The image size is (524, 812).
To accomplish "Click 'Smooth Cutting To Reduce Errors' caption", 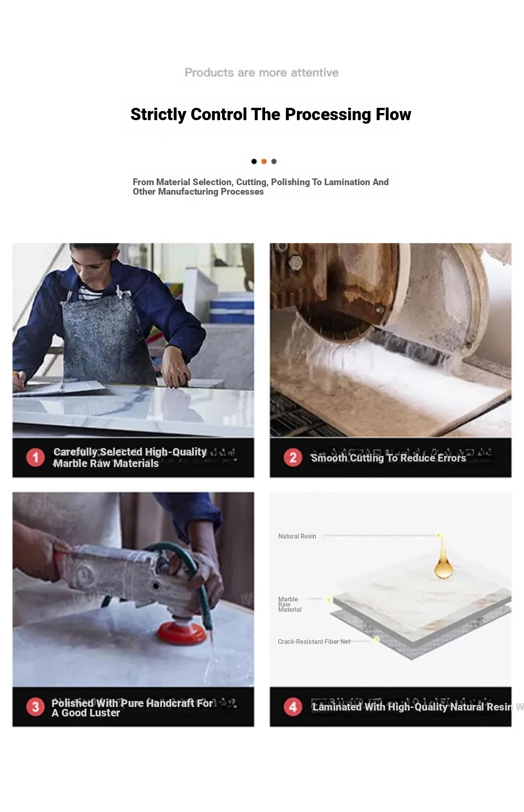I will tap(388, 458).
